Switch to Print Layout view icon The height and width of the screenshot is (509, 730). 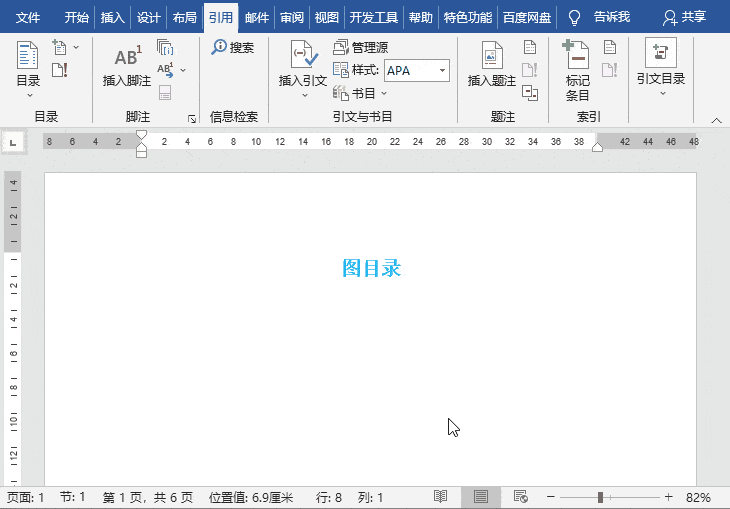click(481, 497)
